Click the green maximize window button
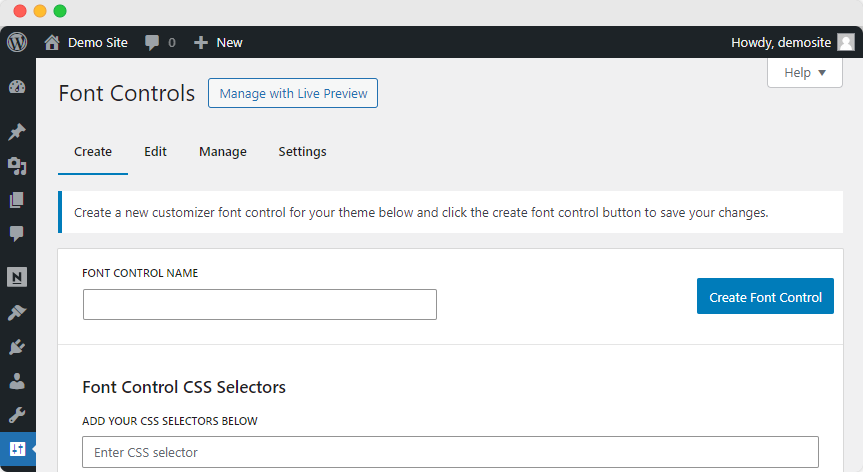 pyautogui.click(x=60, y=11)
